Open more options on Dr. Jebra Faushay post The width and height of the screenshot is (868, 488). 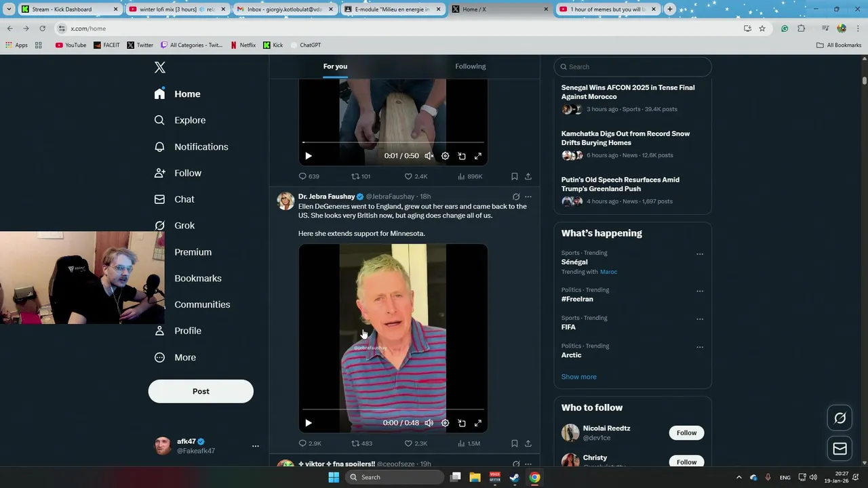tap(528, 197)
